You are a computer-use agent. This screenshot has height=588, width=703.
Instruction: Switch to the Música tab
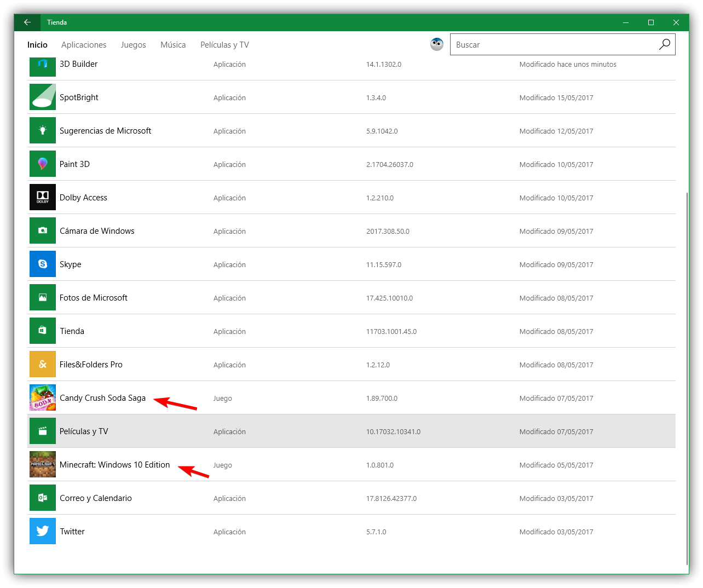coord(173,45)
